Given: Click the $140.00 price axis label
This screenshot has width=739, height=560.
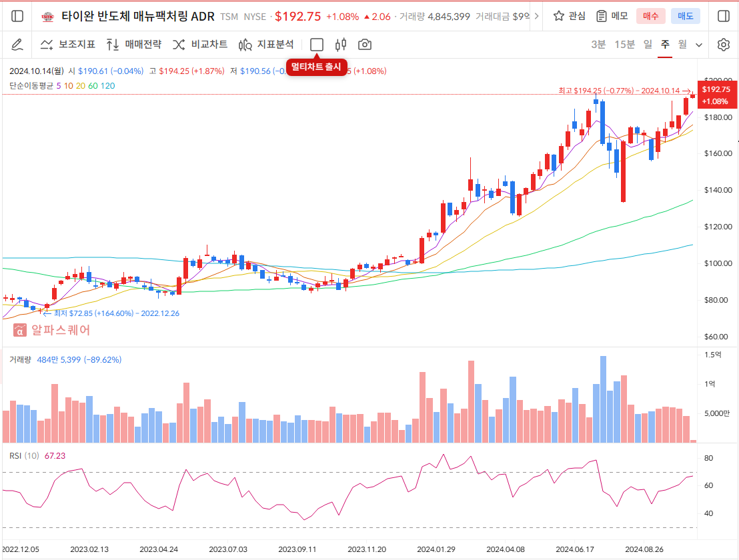Looking at the screenshot, I should point(718,190).
